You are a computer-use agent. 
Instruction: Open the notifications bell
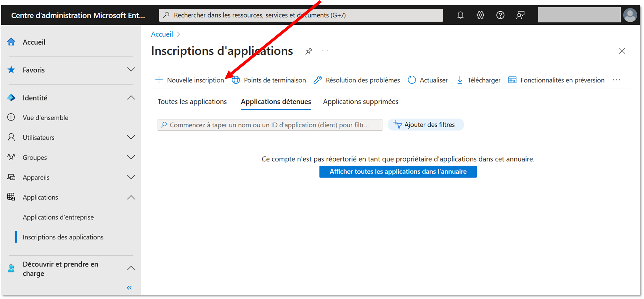tap(460, 15)
